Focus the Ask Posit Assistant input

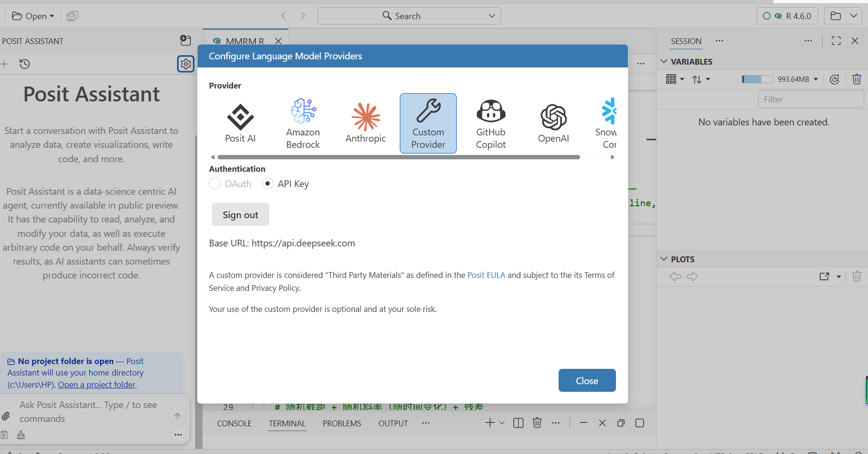click(x=91, y=412)
